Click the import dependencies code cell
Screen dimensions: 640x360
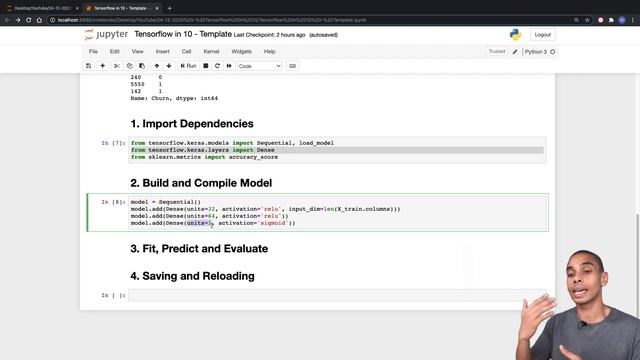click(337, 150)
